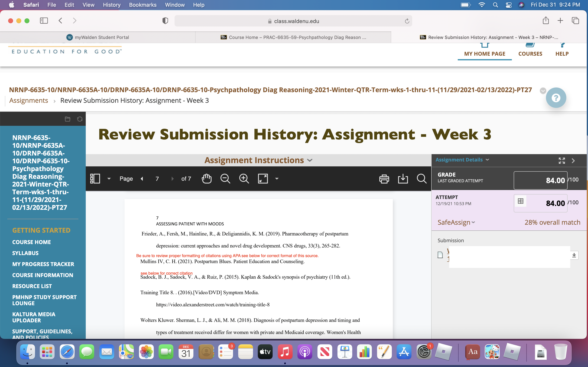This screenshot has height=367, width=588.
Task: Search within the document viewer
Action: click(x=422, y=179)
